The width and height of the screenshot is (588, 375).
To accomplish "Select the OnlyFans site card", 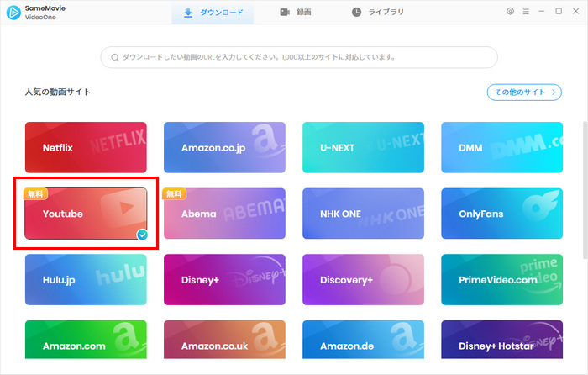I will click(502, 214).
